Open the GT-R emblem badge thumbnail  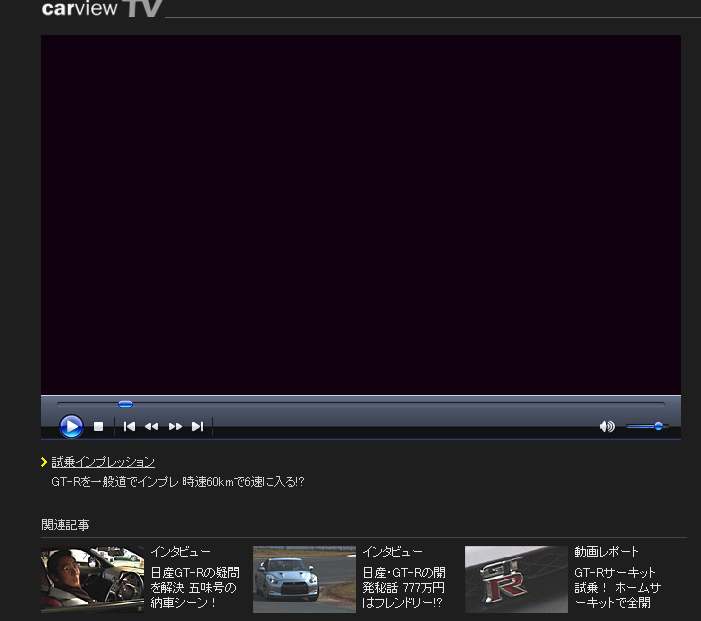[x=516, y=579]
